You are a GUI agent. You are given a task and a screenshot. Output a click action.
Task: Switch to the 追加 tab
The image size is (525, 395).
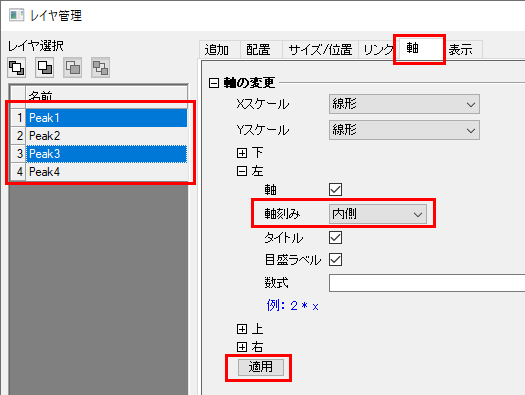tap(219, 50)
